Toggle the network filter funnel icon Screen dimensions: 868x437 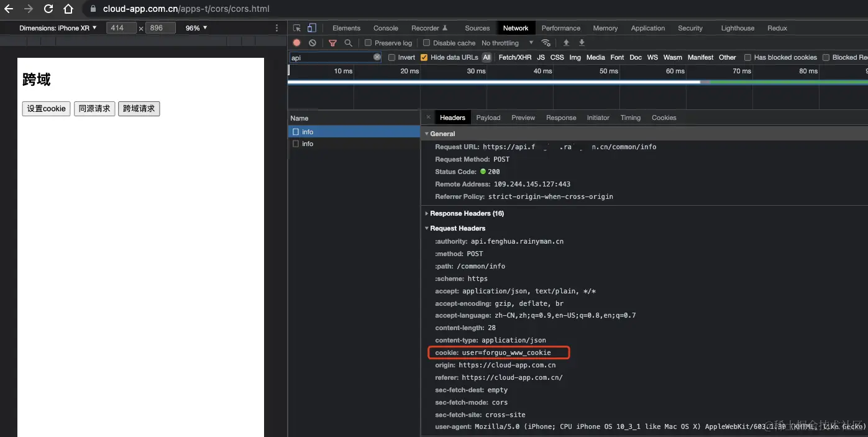332,43
